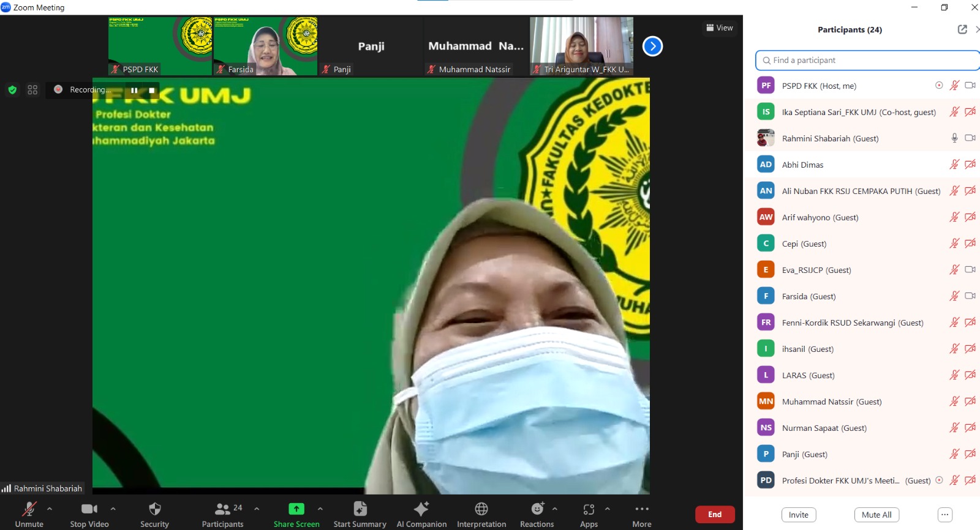Open Participants panel icon

tap(222, 509)
